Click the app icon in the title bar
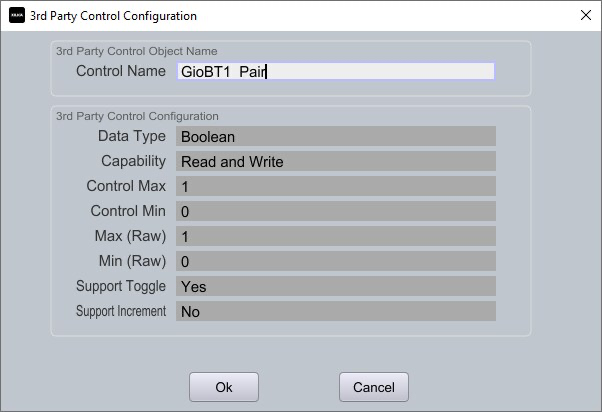 click(17, 15)
